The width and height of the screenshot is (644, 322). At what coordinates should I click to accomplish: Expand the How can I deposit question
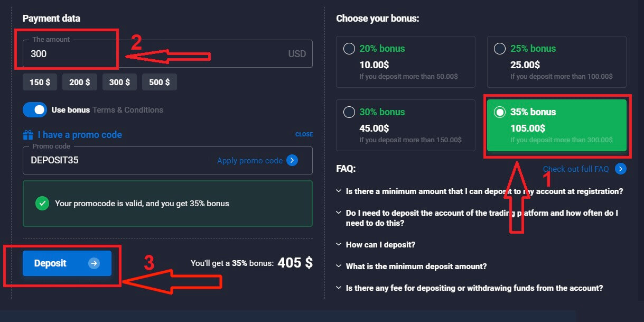(380, 245)
